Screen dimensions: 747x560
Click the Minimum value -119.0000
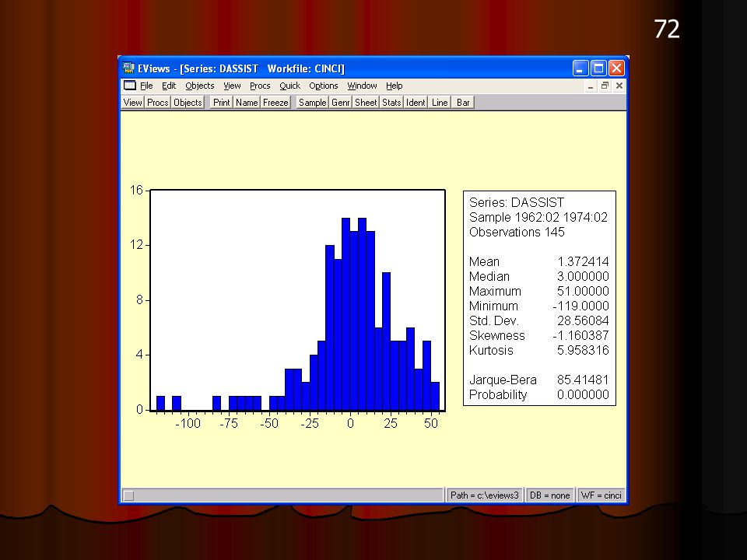point(580,306)
